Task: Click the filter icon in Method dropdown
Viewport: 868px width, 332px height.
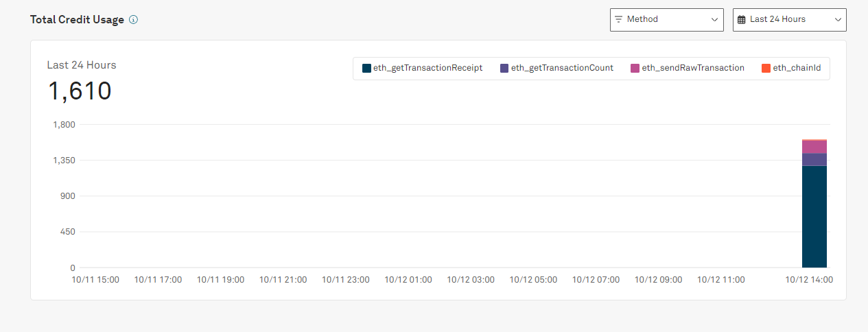Action: 619,19
